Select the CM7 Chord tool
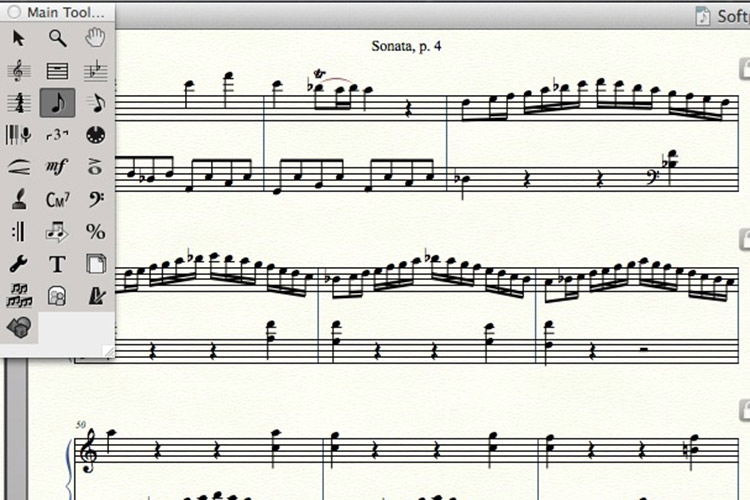 click(x=57, y=199)
